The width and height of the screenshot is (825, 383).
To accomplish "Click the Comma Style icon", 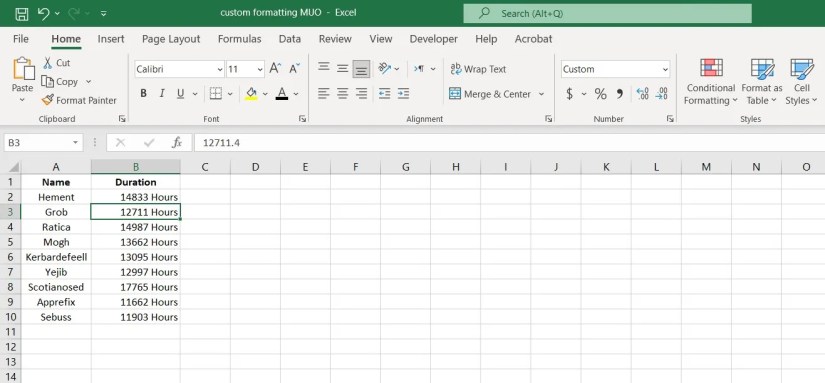I will click(619, 94).
